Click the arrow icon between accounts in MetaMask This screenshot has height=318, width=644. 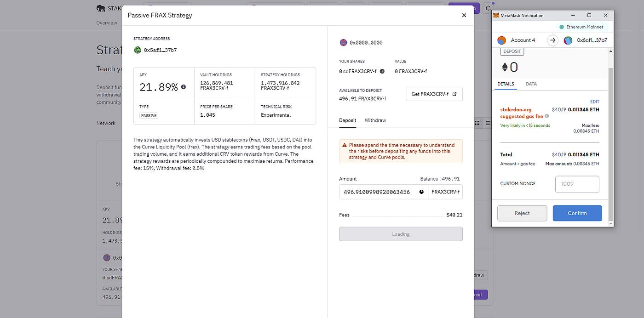tap(553, 40)
